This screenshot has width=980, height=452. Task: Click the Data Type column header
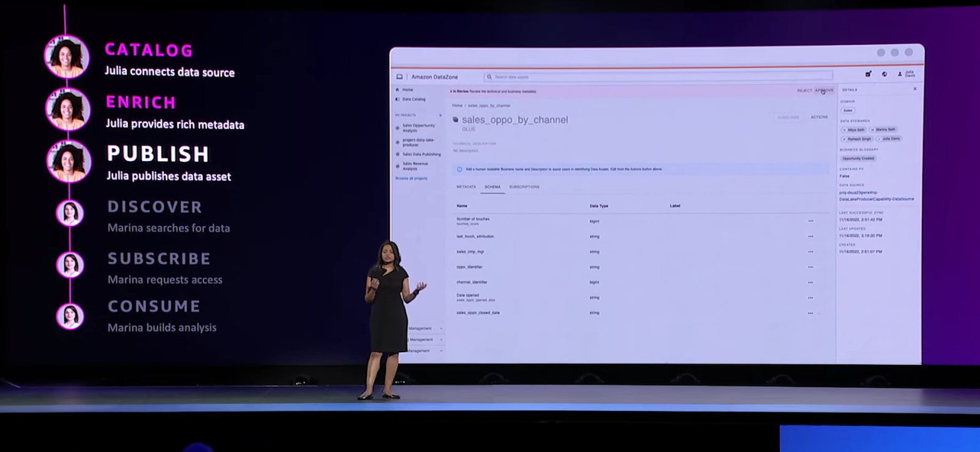click(598, 206)
